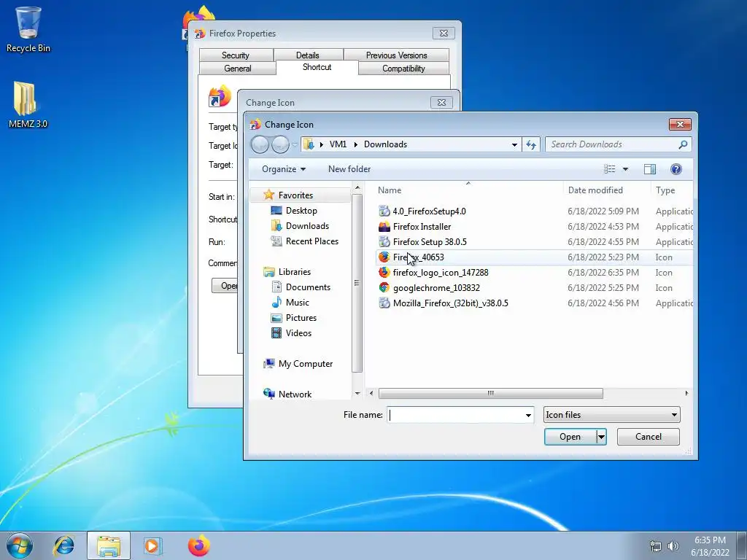Open the help question mark icon
Screen dimensions: 747x560
(676, 169)
